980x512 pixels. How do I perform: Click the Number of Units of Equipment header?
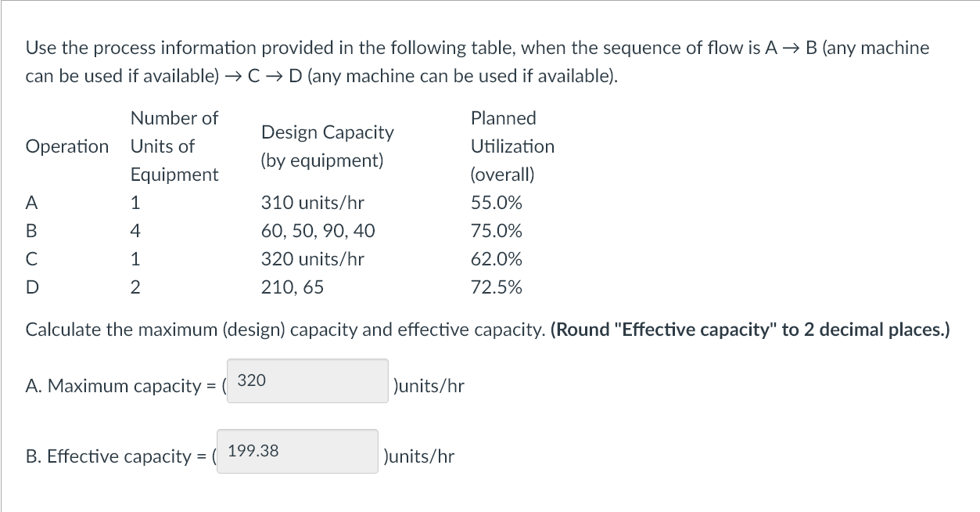coord(174,146)
